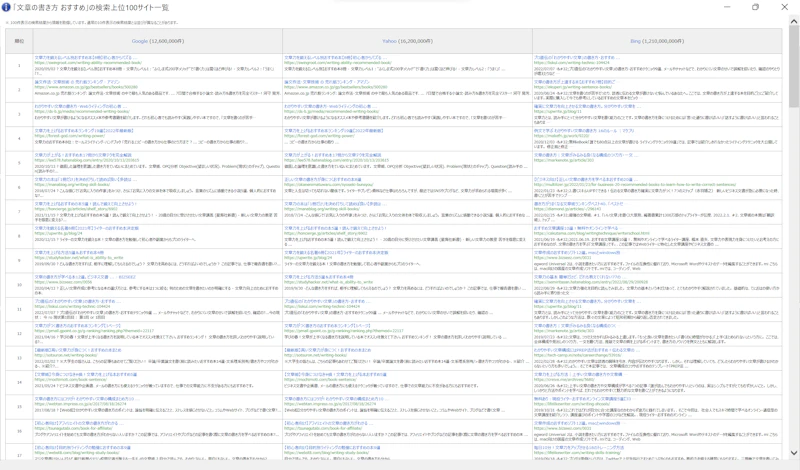Image resolution: width=800 pixels, height=470 pixels.
Task: Open Google rank 3 recommended-writing-books result title
Action: (81, 106)
